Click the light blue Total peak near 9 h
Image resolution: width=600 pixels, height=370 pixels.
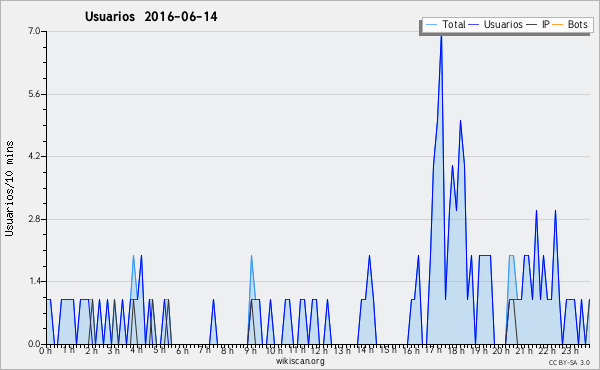pos(251,256)
